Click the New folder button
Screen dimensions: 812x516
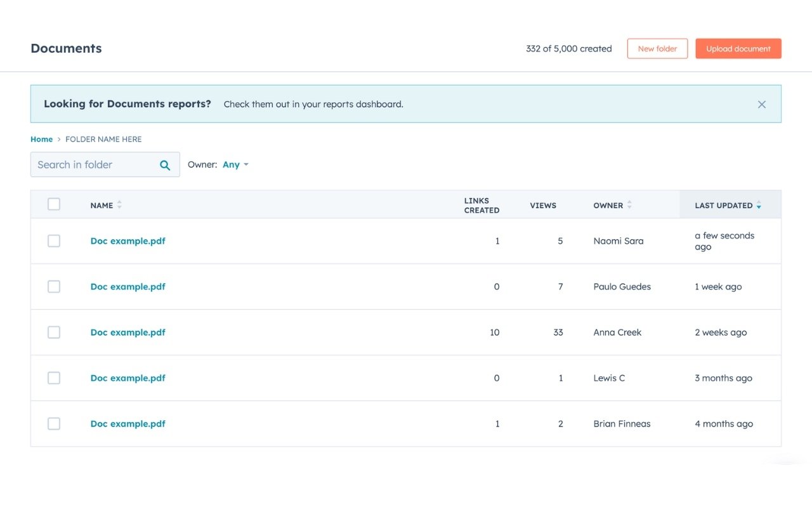tap(657, 48)
